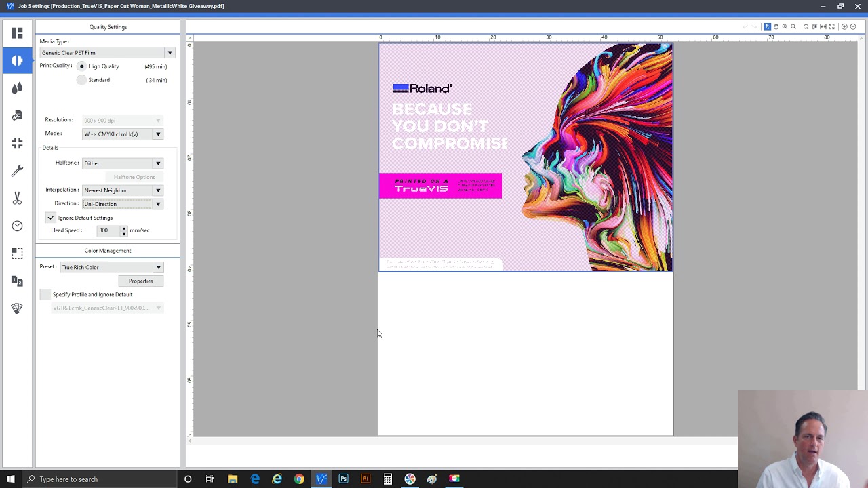Open the inward arrows sidebar icon
The width and height of the screenshot is (868, 488).
pyautogui.click(x=17, y=143)
